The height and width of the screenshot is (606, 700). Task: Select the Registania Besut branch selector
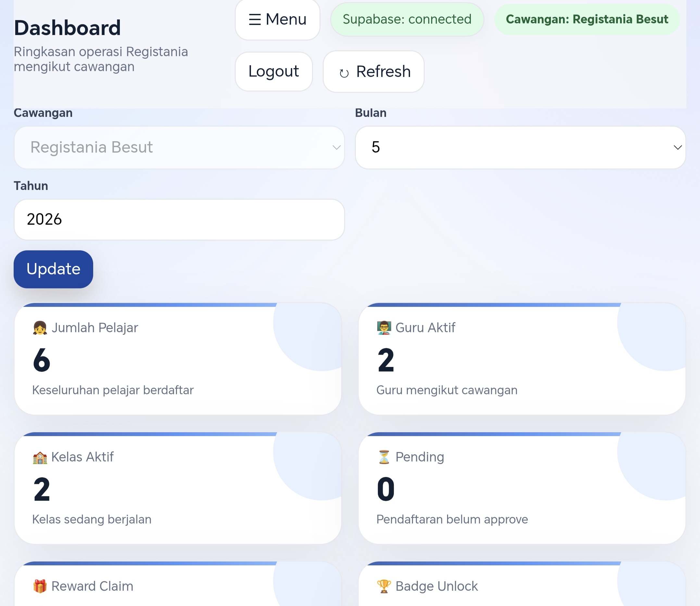coord(180,147)
